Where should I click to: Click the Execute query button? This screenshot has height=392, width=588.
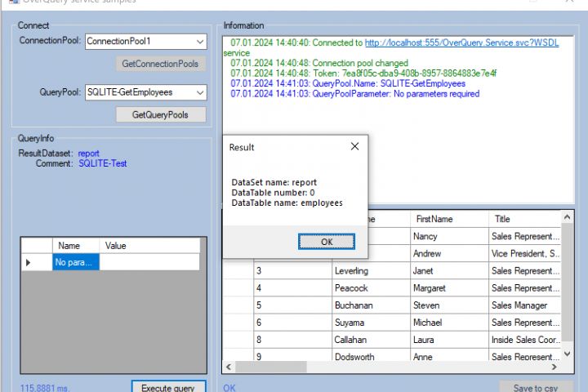click(x=168, y=387)
